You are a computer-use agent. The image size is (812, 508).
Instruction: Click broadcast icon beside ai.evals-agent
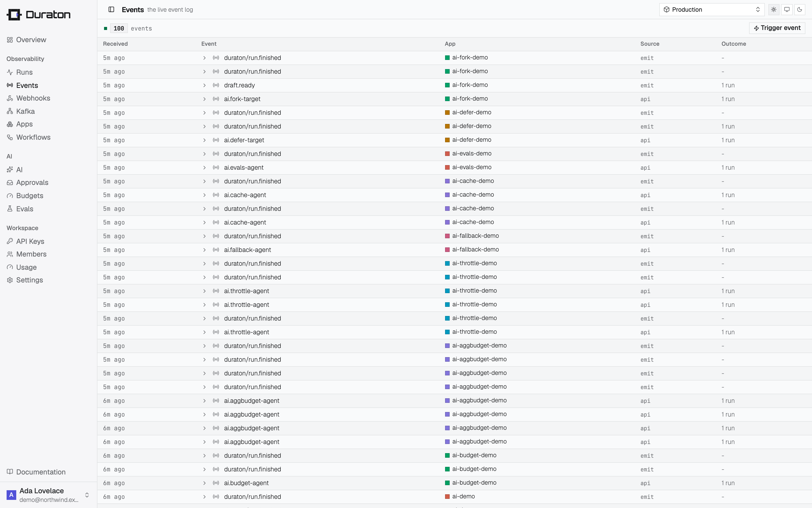click(216, 168)
